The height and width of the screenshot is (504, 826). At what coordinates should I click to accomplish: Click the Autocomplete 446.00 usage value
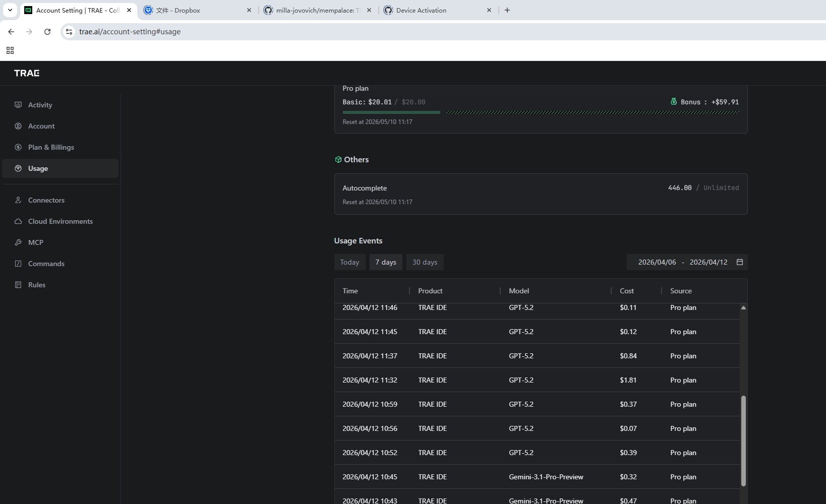pos(680,187)
